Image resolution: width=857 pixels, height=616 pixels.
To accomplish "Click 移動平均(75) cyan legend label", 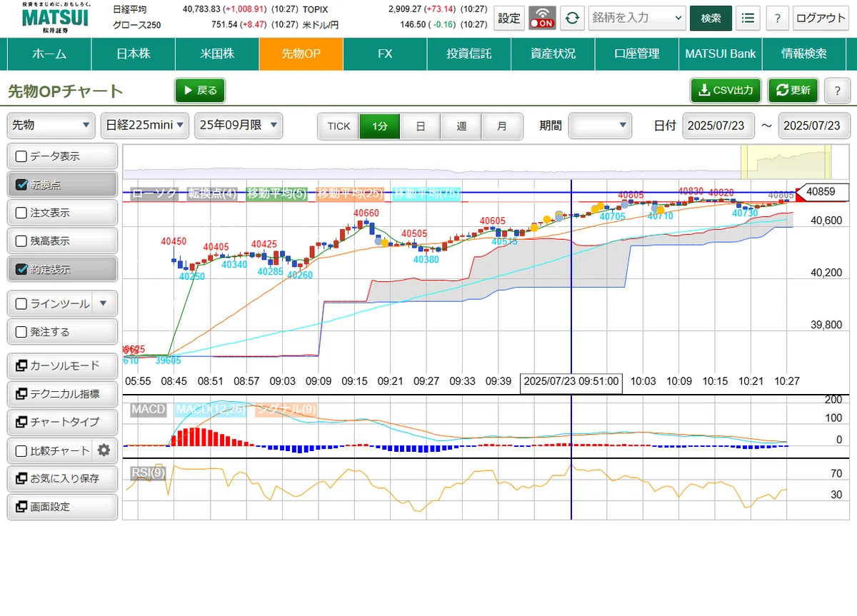I will coord(427,193).
